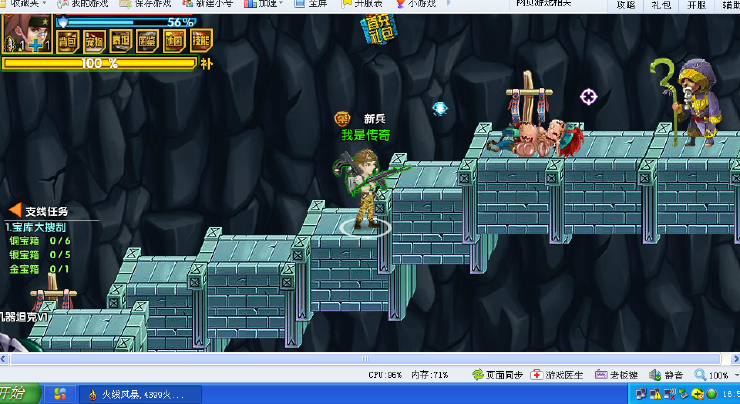Open the 图鉴 codex icon

point(148,41)
